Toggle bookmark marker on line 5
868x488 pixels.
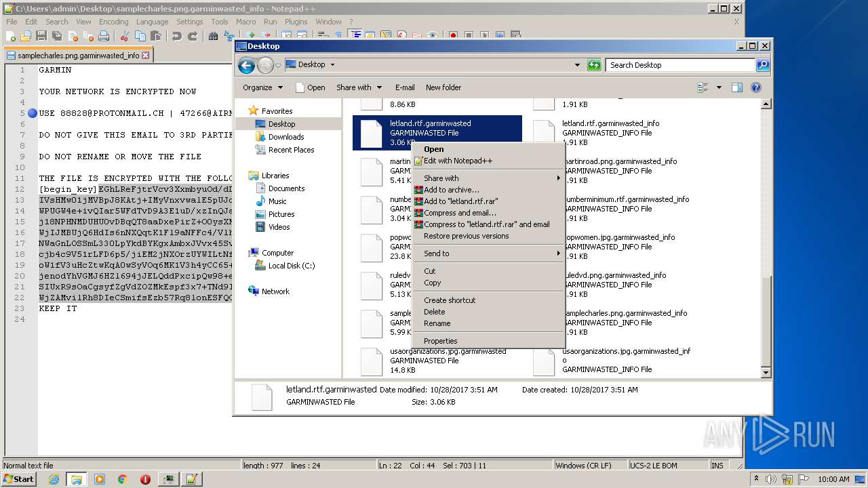pyautogui.click(x=32, y=113)
